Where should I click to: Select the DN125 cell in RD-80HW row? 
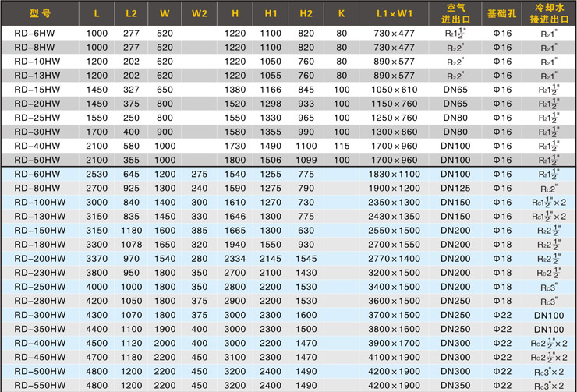click(455, 188)
